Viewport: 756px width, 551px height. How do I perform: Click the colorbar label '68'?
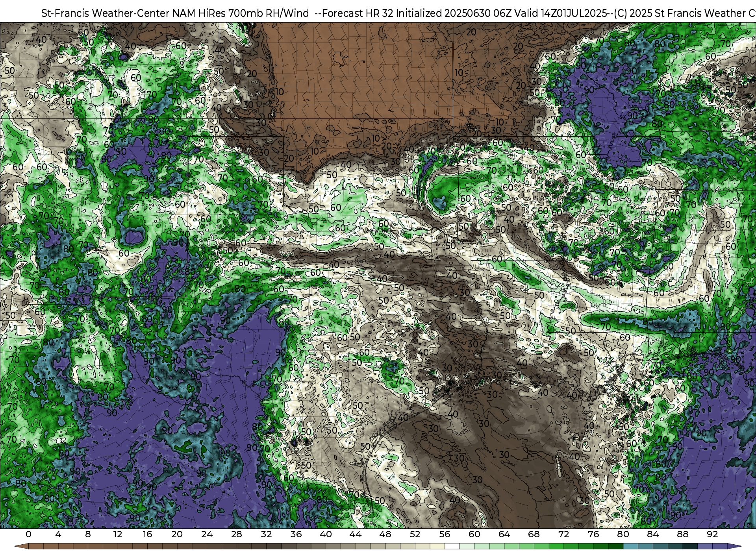coord(534,534)
